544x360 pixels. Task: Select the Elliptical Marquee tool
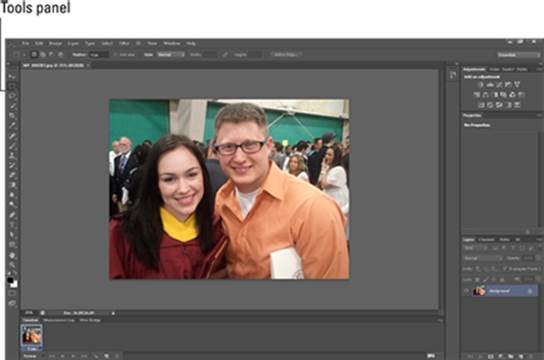tap(12, 86)
